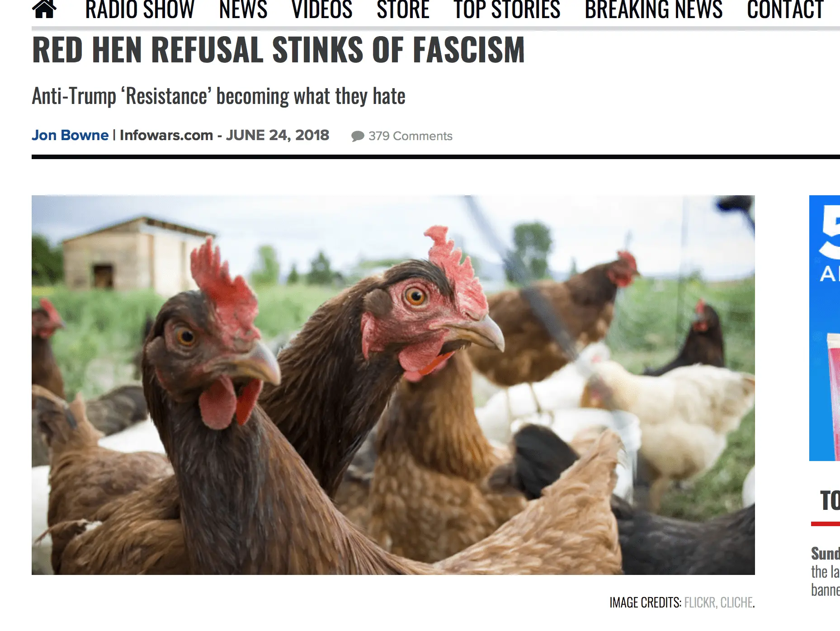
Task: Follow the Flickr image credit link
Action: click(x=699, y=603)
